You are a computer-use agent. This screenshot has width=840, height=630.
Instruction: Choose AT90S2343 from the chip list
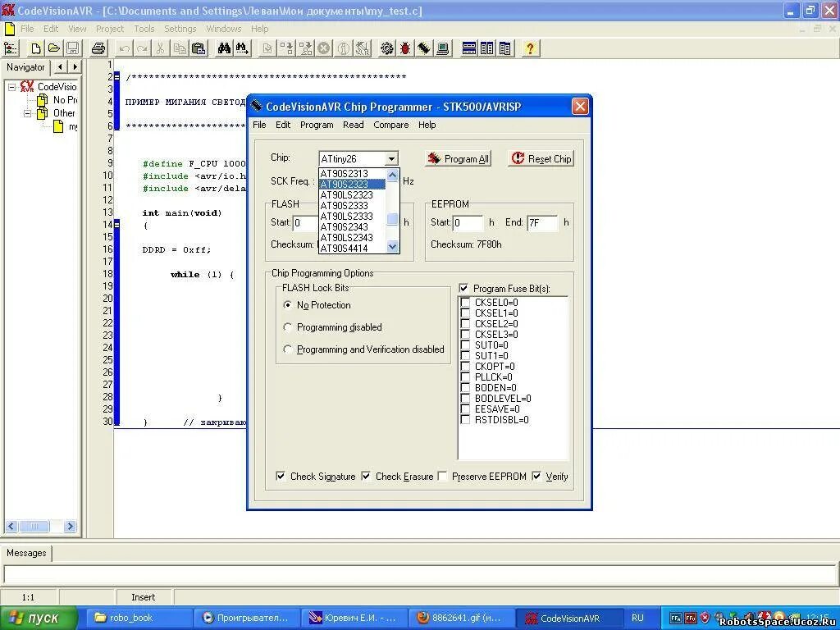click(x=345, y=227)
